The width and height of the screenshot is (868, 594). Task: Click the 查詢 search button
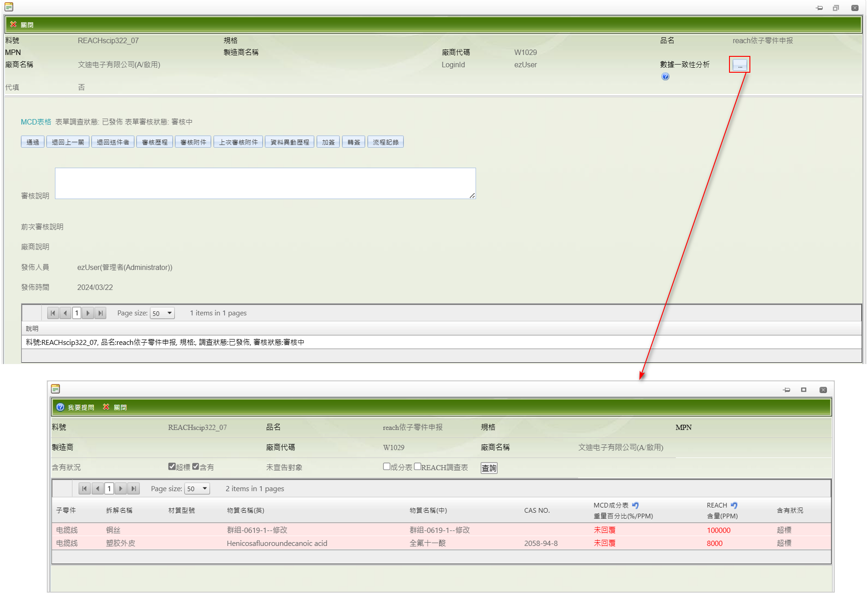point(489,468)
